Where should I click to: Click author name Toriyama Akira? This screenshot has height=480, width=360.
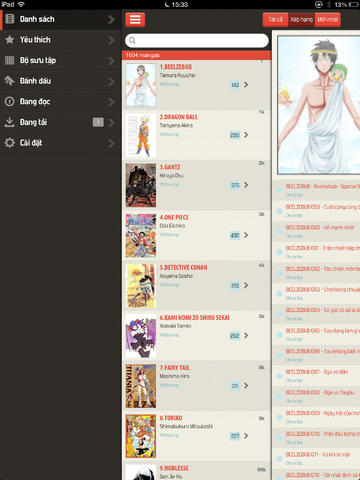pos(176,125)
